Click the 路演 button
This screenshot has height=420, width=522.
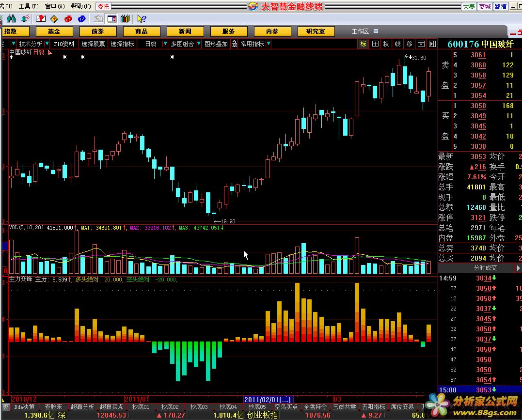click(x=501, y=6)
